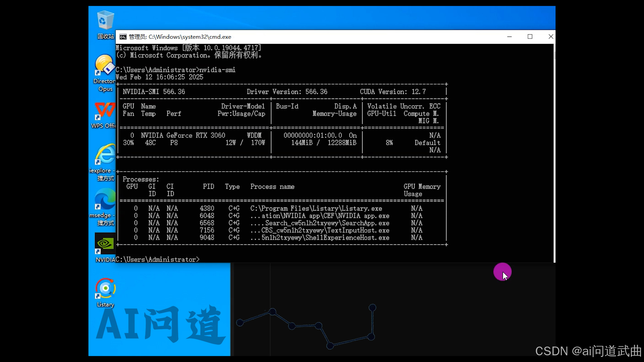Select the NVIDIA app desktop icon
Image resolution: width=644 pixels, height=362 pixels.
tap(105, 243)
